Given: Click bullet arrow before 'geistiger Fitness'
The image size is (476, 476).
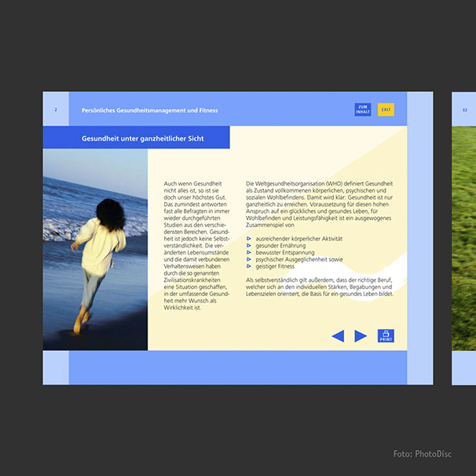Looking at the screenshot, I should pyautogui.click(x=248, y=266).
